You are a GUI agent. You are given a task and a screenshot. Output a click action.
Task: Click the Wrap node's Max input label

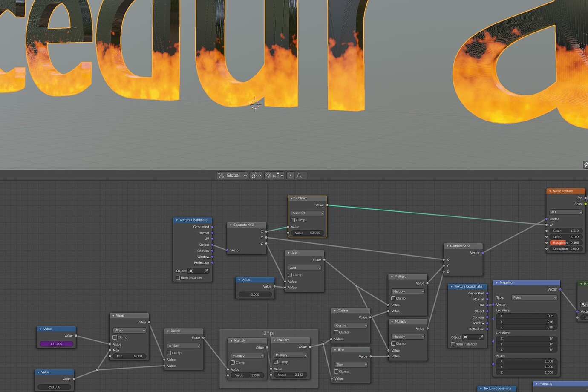click(116, 350)
